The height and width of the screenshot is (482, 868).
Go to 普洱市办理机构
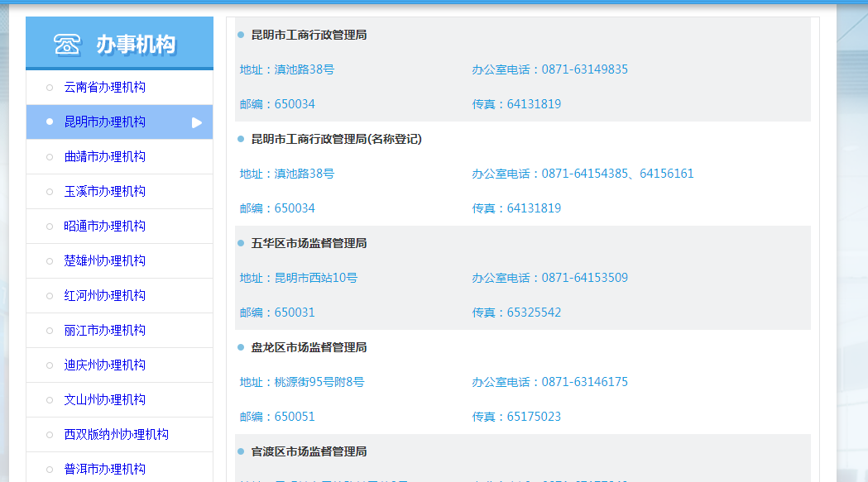104,470
